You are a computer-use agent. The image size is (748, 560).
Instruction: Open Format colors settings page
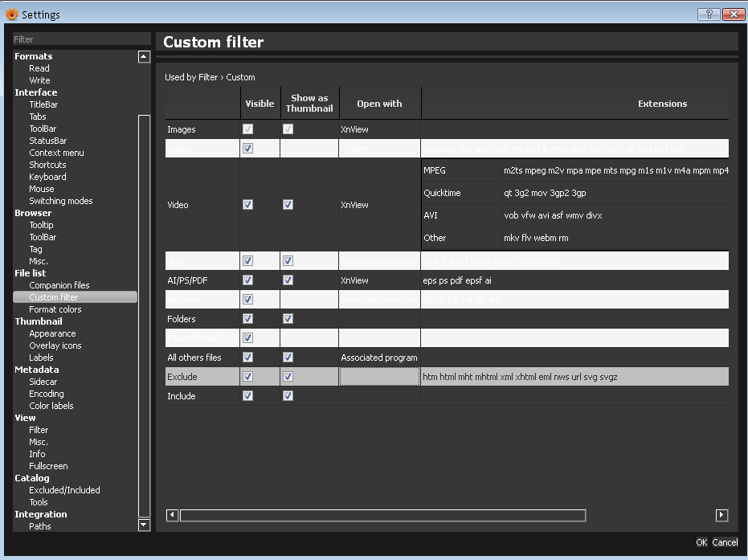(x=55, y=309)
